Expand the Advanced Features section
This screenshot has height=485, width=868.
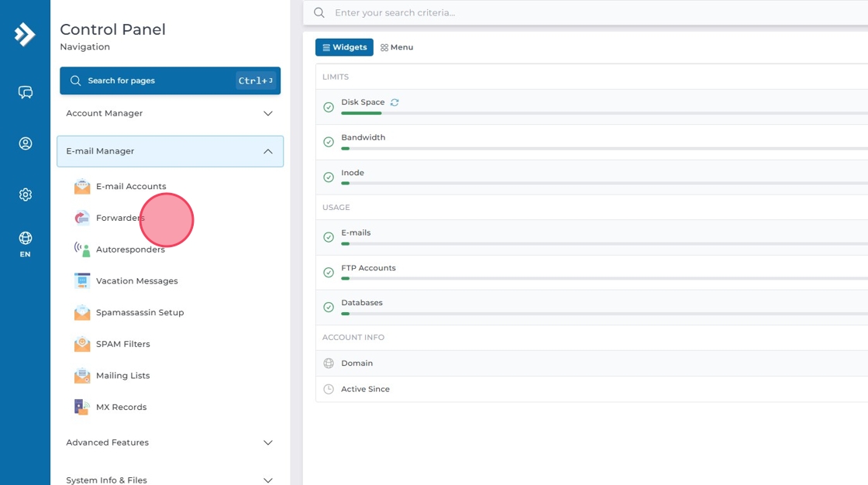pyautogui.click(x=170, y=442)
